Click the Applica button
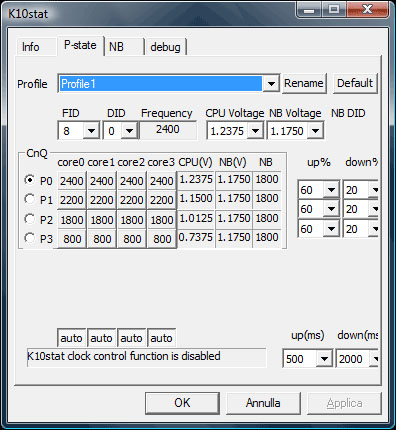 [344, 403]
